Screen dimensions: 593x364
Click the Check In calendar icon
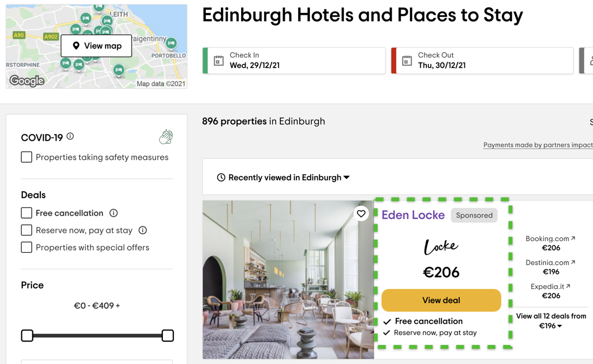pyautogui.click(x=219, y=60)
